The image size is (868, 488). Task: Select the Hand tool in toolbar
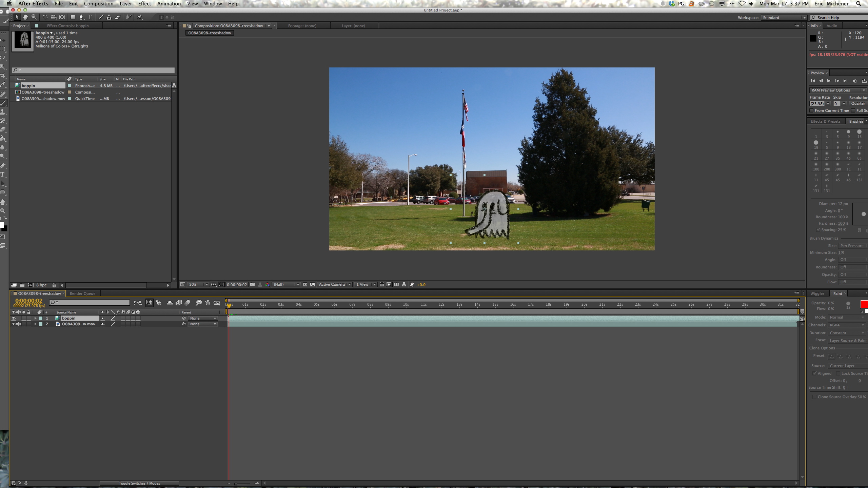click(25, 17)
